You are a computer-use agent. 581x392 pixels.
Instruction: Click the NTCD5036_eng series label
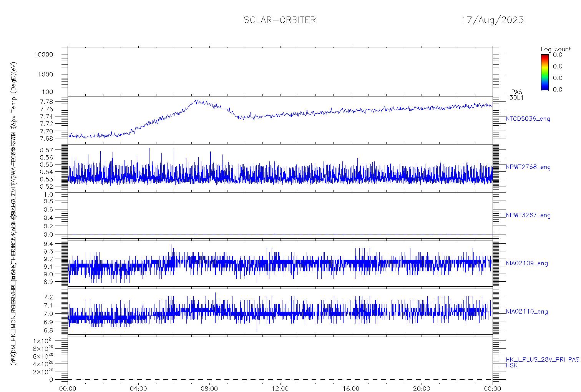click(x=528, y=119)
